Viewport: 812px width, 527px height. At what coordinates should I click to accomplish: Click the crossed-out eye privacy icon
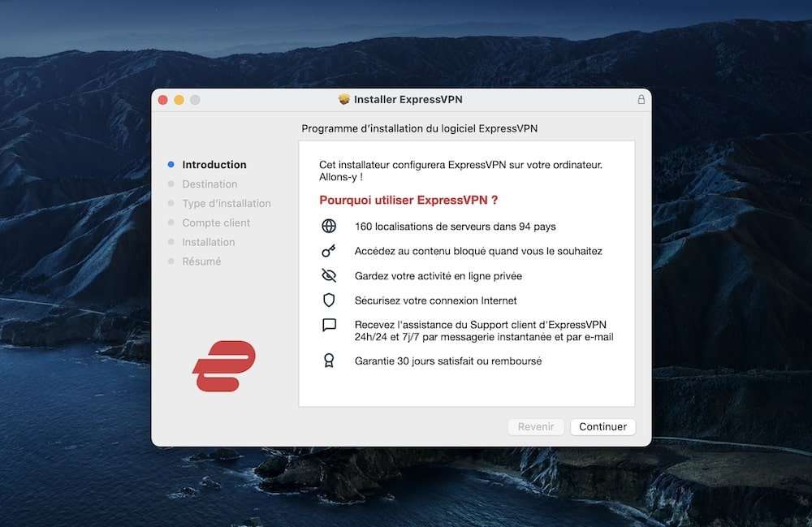point(329,275)
